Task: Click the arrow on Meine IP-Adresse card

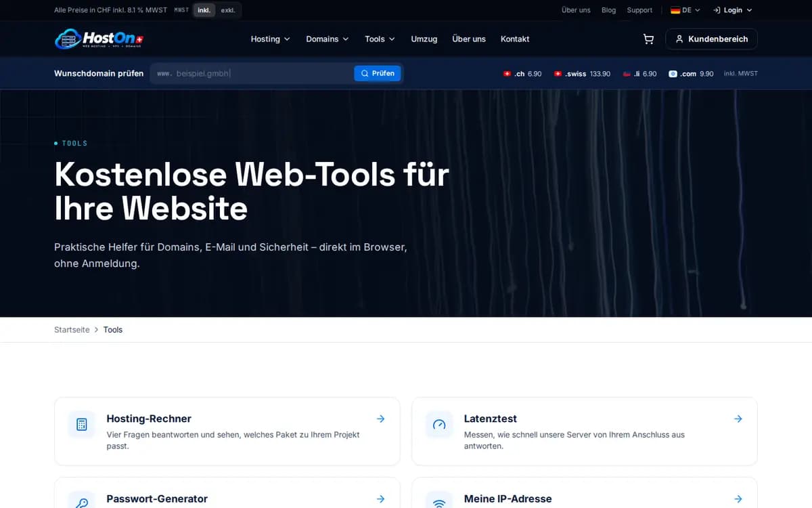Action: [x=738, y=499]
